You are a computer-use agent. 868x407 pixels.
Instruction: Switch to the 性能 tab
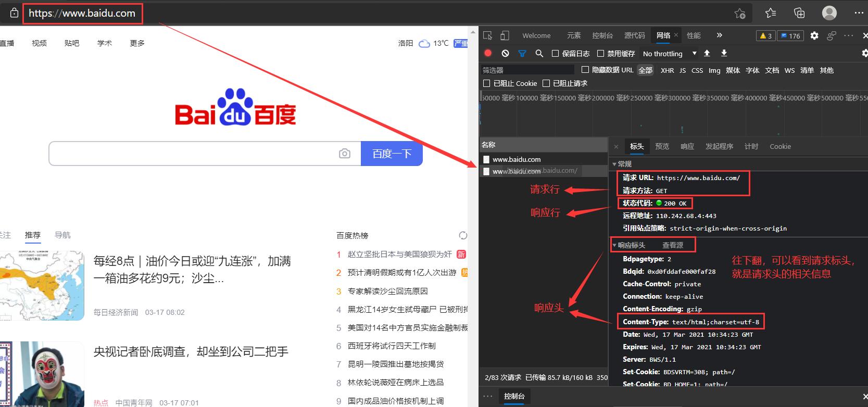694,35
